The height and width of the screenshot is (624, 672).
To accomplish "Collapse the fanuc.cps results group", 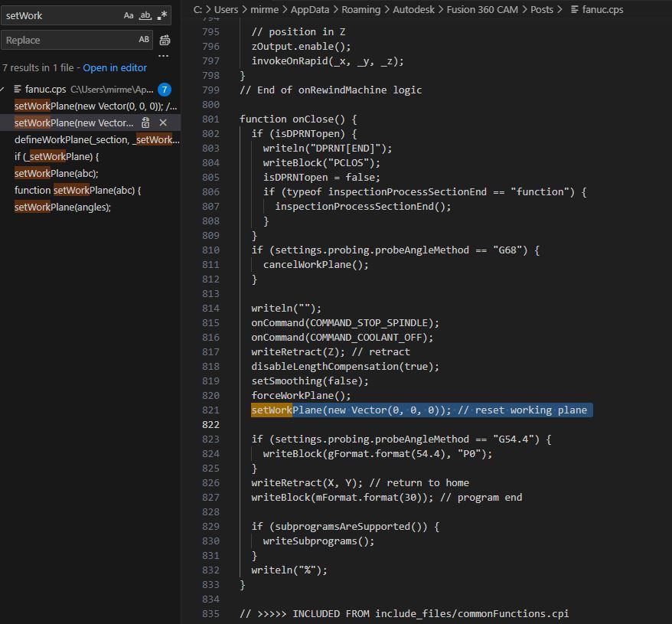I will [x=5, y=90].
